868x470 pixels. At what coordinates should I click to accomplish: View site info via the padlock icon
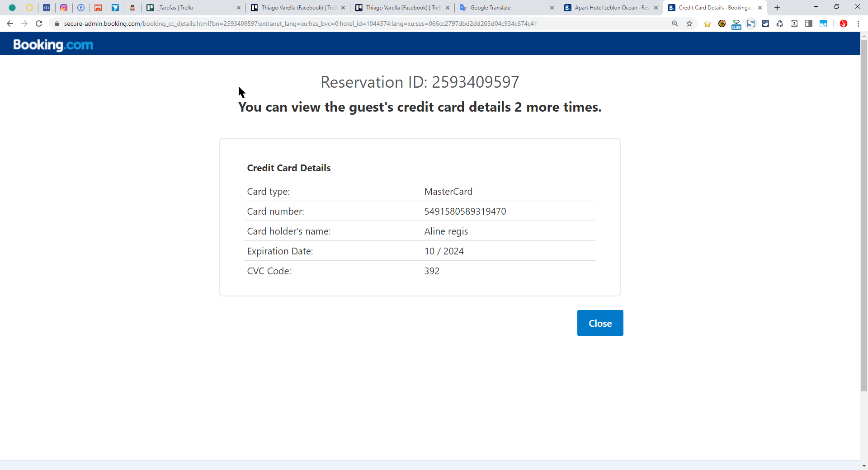click(x=57, y=23)
